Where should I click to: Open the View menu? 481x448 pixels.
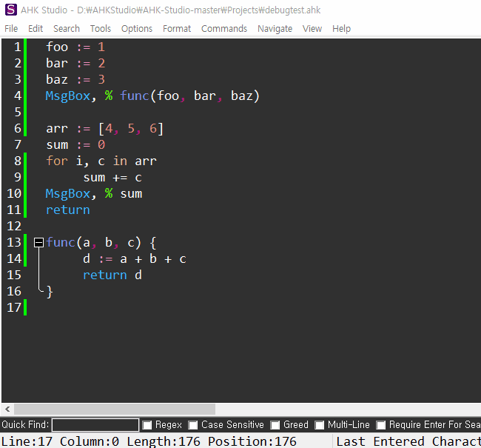312,28
